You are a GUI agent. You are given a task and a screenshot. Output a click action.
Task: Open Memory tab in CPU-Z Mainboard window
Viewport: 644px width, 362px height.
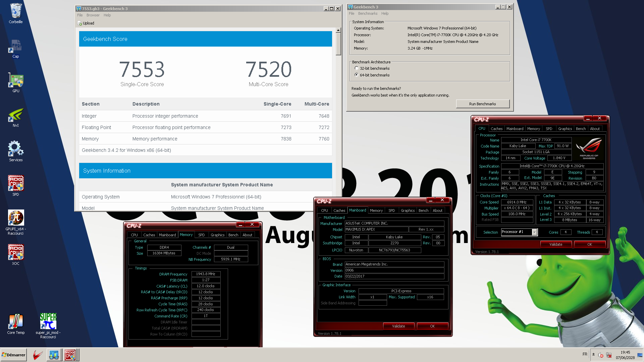point(376,210)
